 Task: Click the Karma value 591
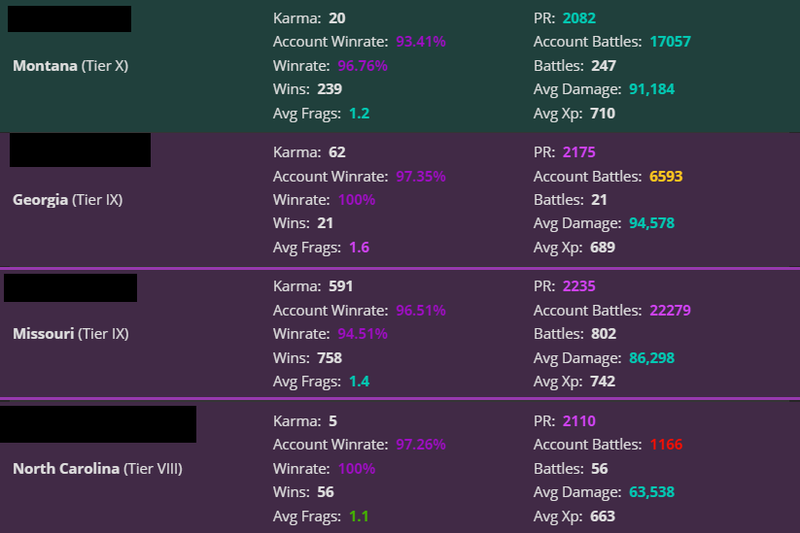point(341,286)
